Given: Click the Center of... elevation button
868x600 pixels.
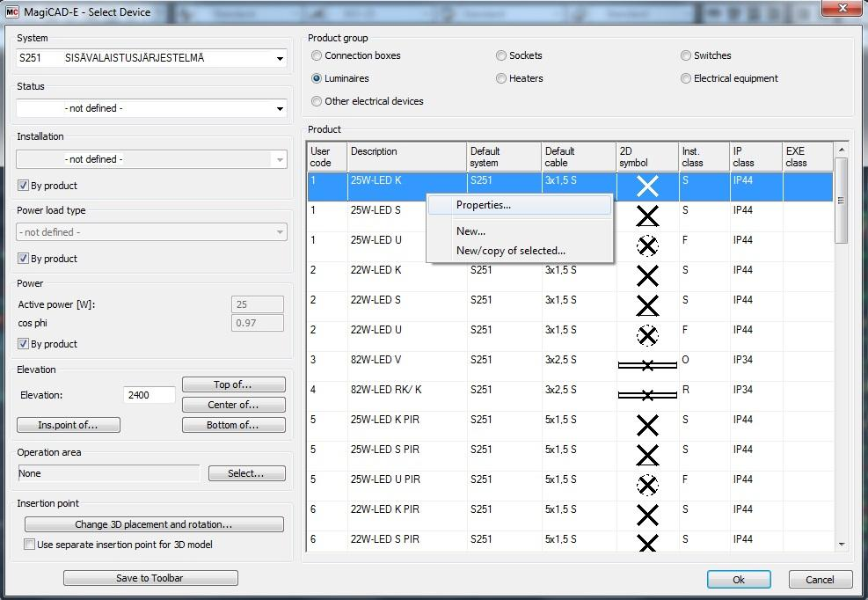Looking at the screenshot, I should click(234, 405).
